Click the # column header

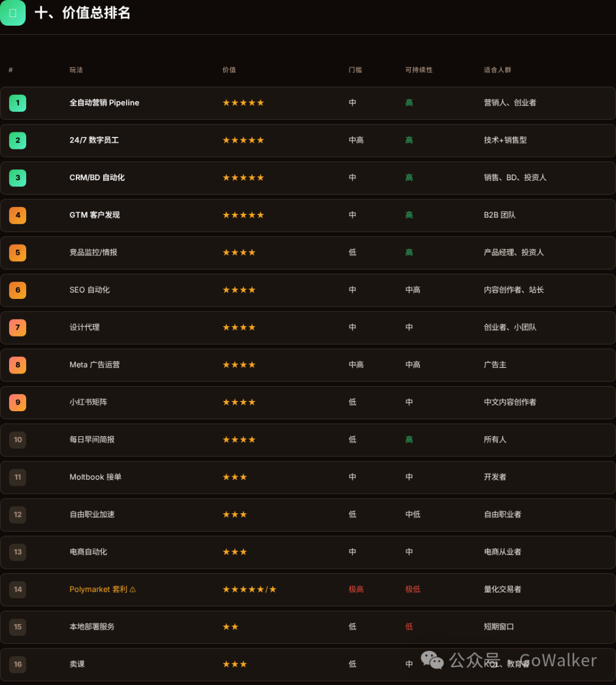point(11,70)
